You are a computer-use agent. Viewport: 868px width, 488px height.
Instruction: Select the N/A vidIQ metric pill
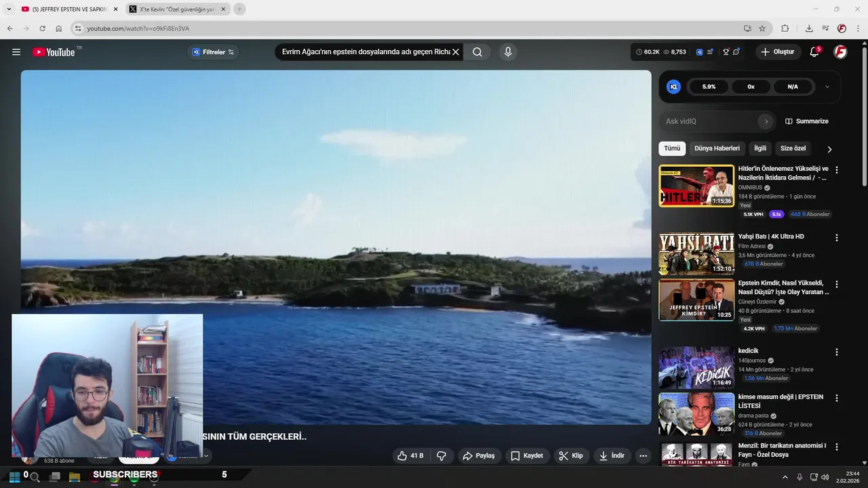[793, 87]
